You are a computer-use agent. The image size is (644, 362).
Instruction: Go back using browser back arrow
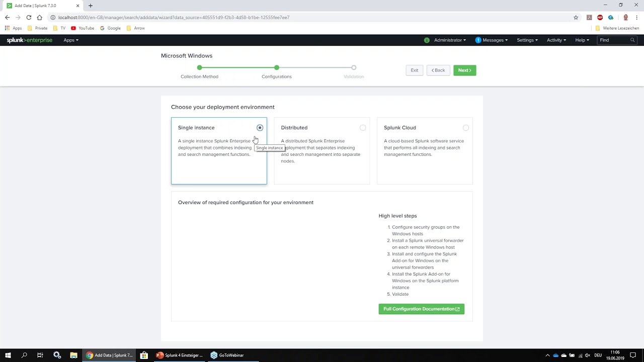[x=7, y=18]
